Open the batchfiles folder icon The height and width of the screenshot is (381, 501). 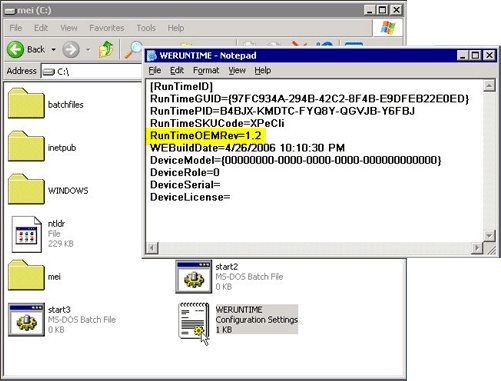[26, 103]
